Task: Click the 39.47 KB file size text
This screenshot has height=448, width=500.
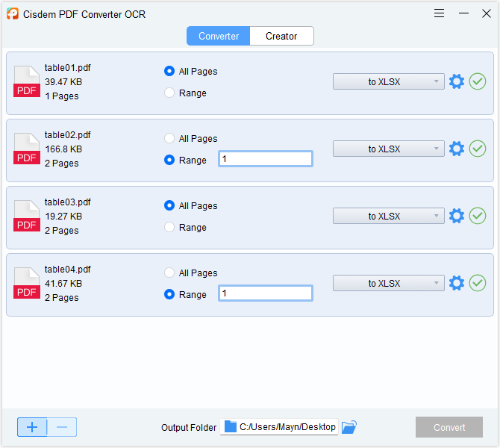Action: tap(63, 82)
